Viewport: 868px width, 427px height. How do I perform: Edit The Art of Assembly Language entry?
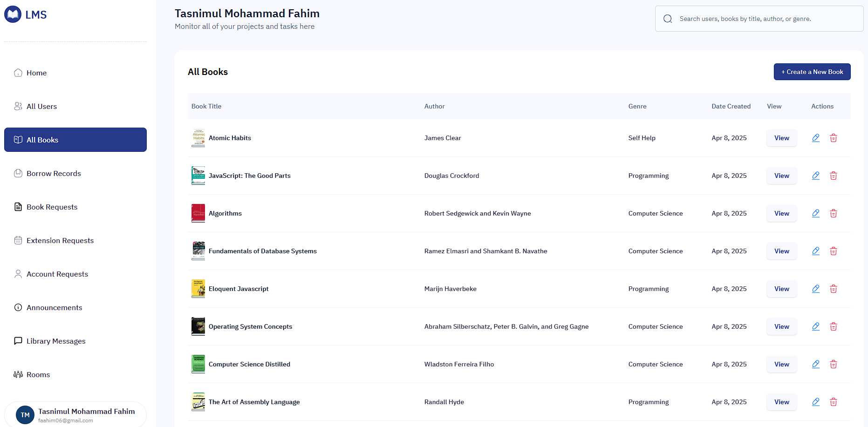pyautogui.click(x=816, y=402)
